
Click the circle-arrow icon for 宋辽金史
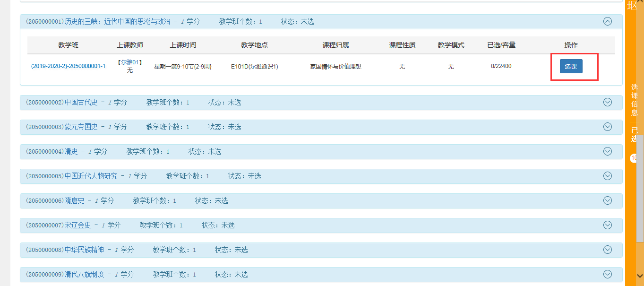coord(608,225)
